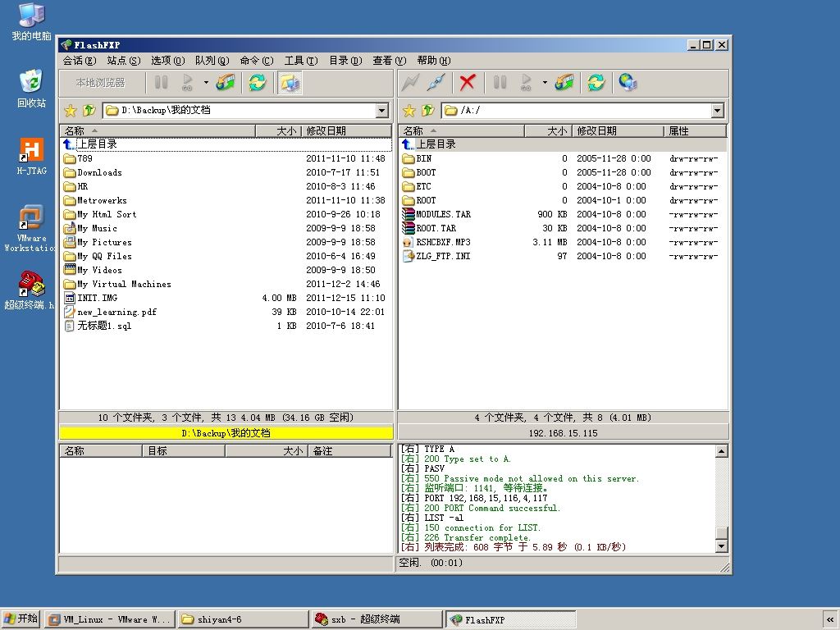Click the local pane transfer queue play icon
840x630 pixels.
pos(187,83)
